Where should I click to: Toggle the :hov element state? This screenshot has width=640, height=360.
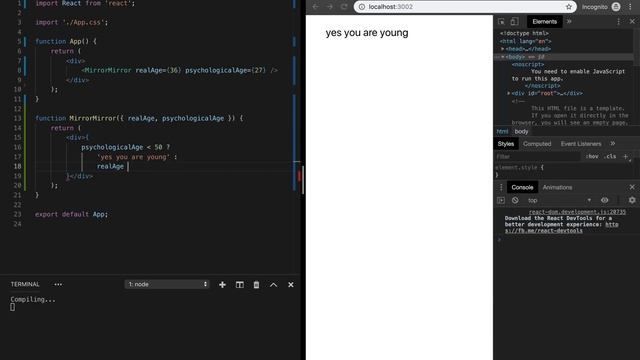click(592, 157)
